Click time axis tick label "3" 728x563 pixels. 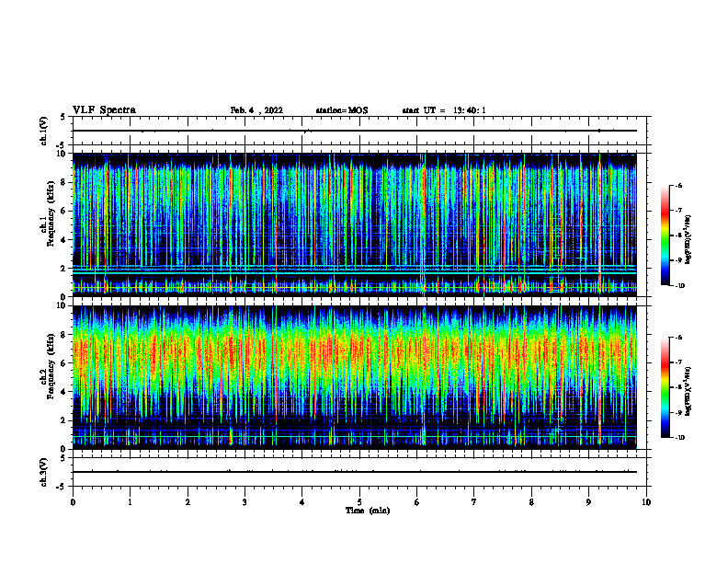click(245, 502)
